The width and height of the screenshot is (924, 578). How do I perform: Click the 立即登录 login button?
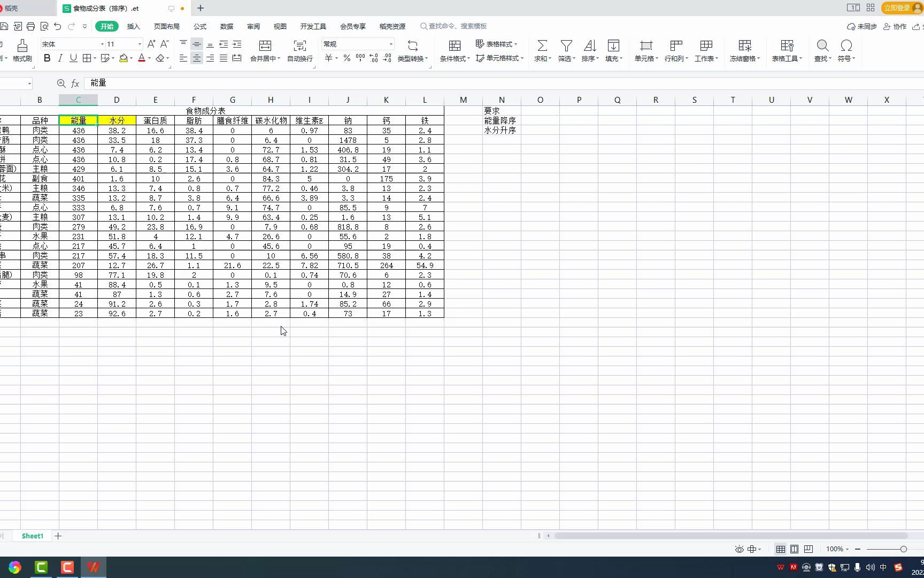pos(902,7)
